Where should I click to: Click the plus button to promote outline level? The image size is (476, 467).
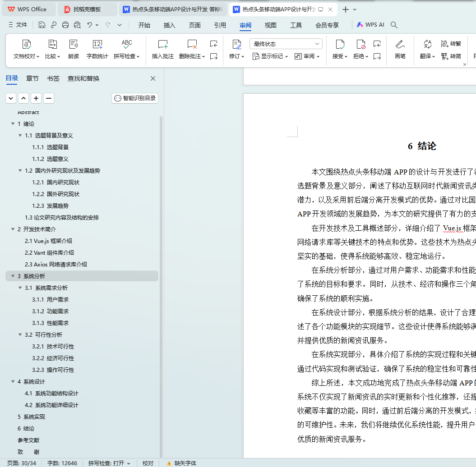pos(36,98)
